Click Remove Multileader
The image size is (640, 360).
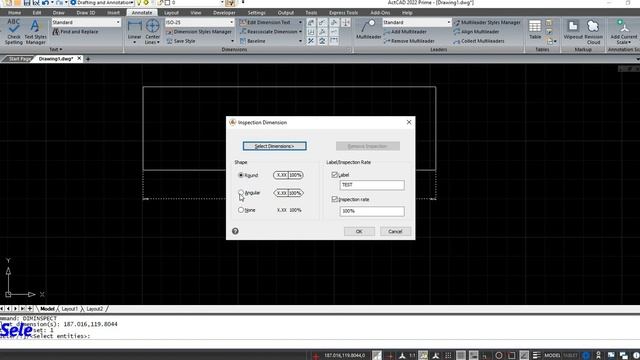coord(409,41)
